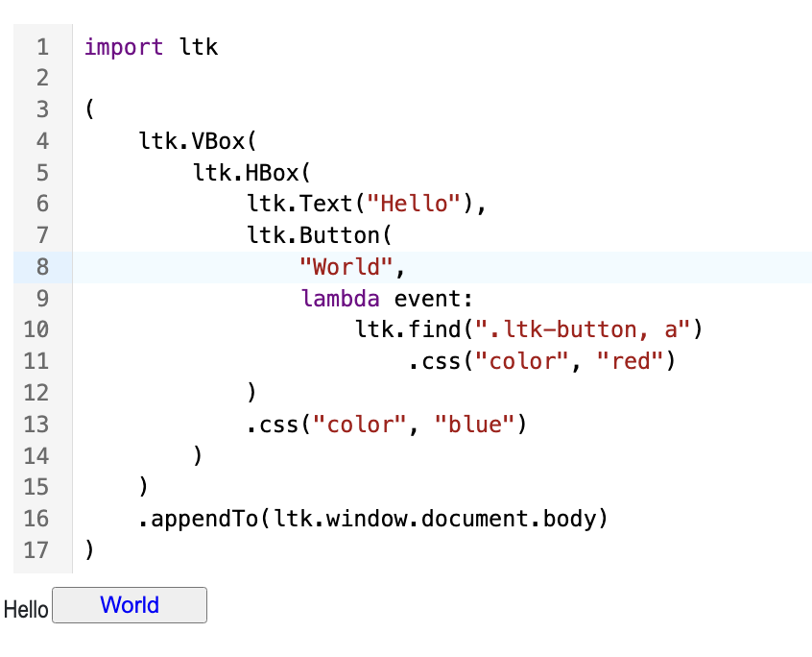The height and width of the screenshot is (657, 812).
Task: Click the ltk.Button( call
Action: point(321,235)
